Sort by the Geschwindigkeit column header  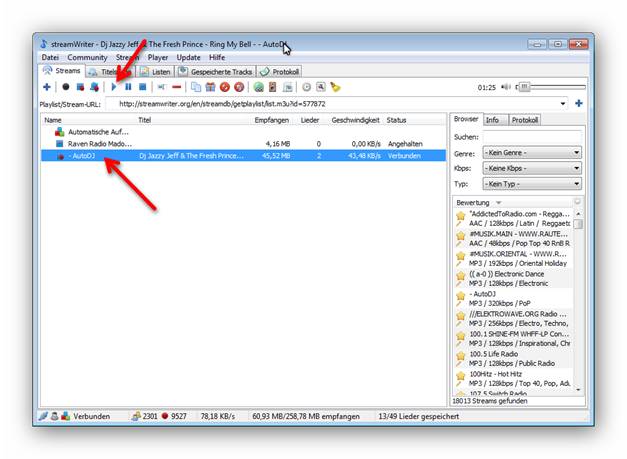click(x=355, y=120)
